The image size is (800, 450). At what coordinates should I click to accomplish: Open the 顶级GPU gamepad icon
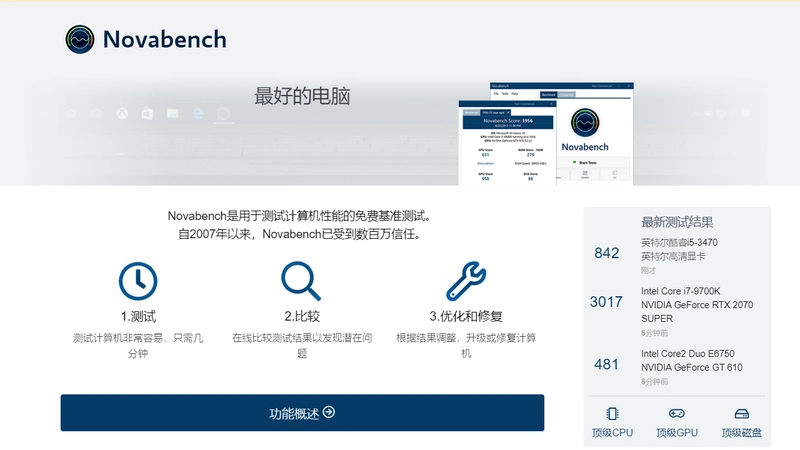pos(677,413)
